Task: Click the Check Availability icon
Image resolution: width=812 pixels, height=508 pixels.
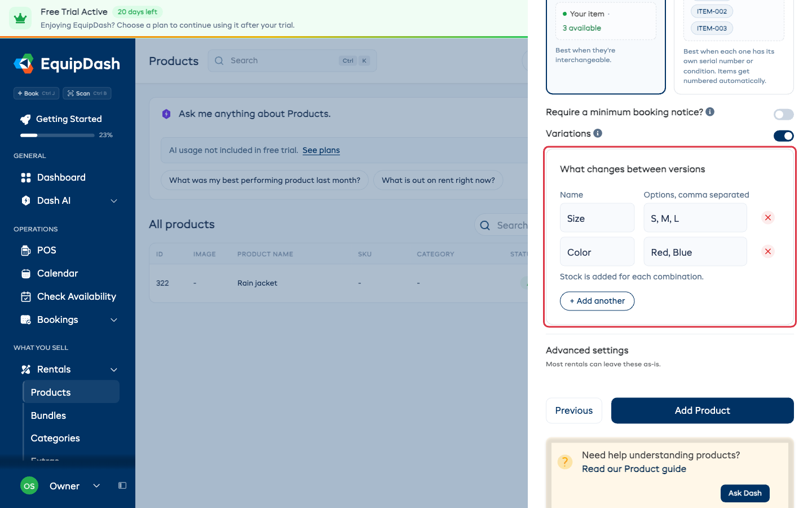Action: coord(26,297)
